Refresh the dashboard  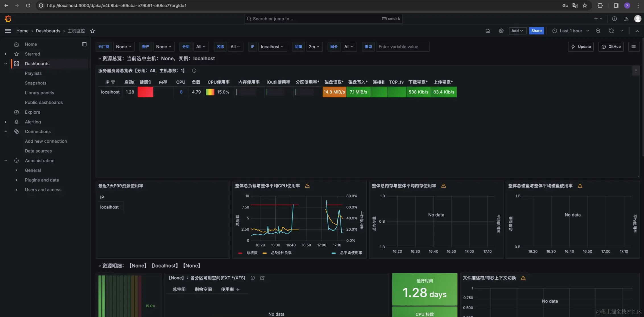(x=611, y=31)
